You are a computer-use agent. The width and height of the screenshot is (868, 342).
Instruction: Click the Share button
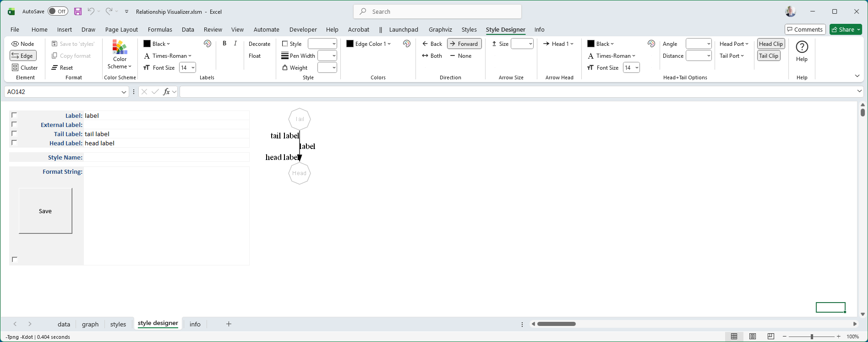click(846, 30)
